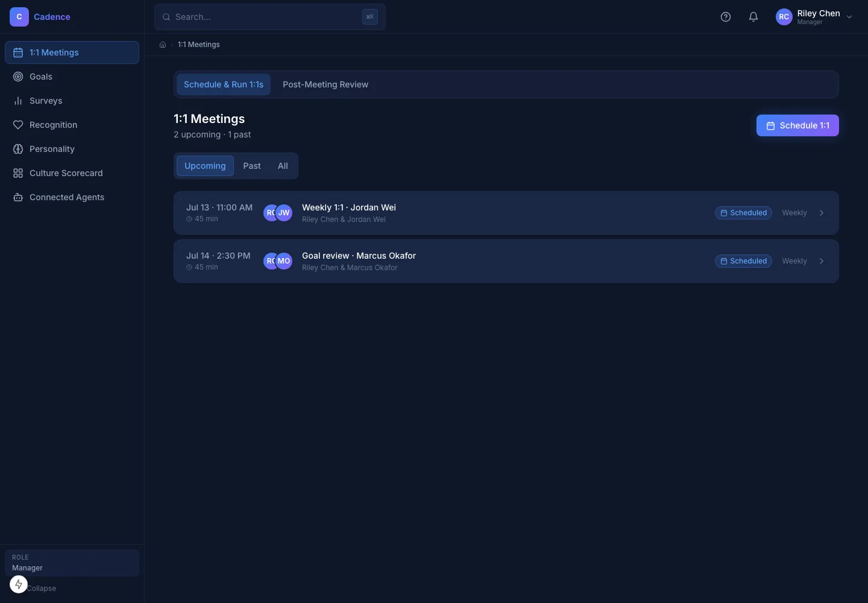
Task: Click the MO avatar in Marcus Okafor row
Action: pos(284,261)
